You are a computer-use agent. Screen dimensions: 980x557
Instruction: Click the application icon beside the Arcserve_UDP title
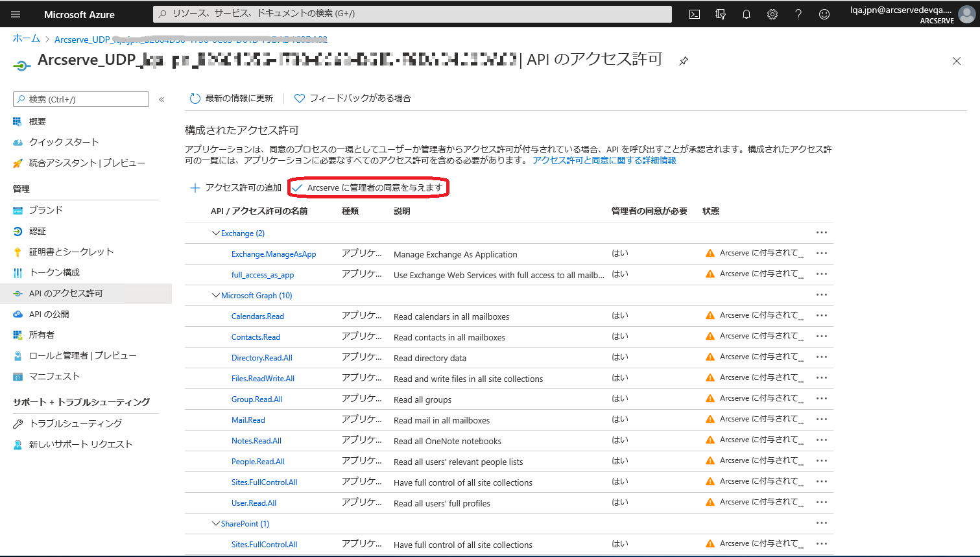21,65
